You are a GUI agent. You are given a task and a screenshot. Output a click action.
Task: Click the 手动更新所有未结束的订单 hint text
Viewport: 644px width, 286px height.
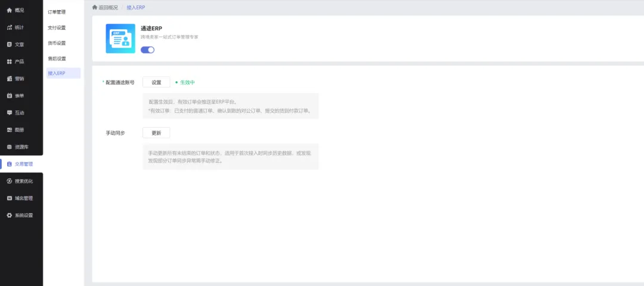coord(230,157)
